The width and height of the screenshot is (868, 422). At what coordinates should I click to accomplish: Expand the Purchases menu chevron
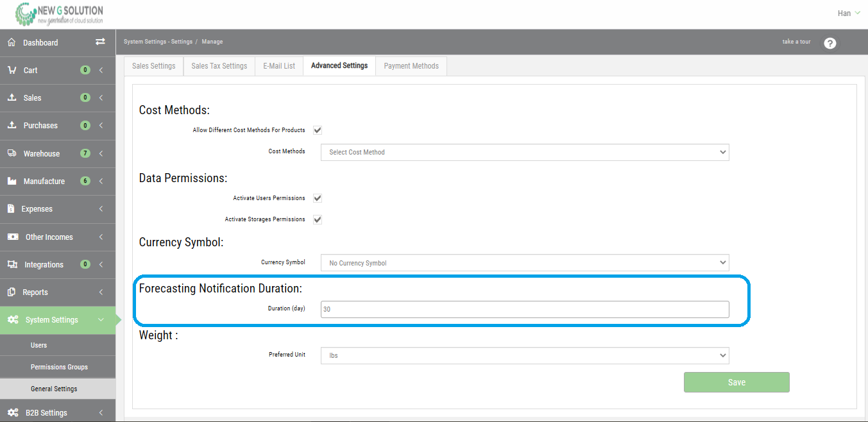pyautogui.click(x=101, y=125)
